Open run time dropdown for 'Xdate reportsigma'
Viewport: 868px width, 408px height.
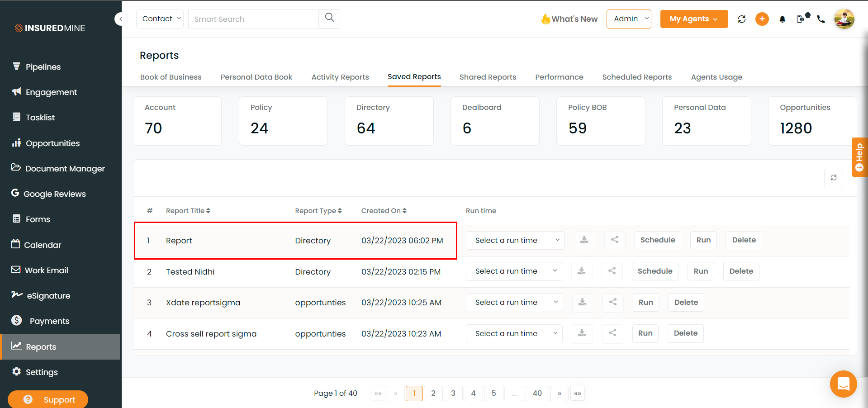tap(514, 302)
